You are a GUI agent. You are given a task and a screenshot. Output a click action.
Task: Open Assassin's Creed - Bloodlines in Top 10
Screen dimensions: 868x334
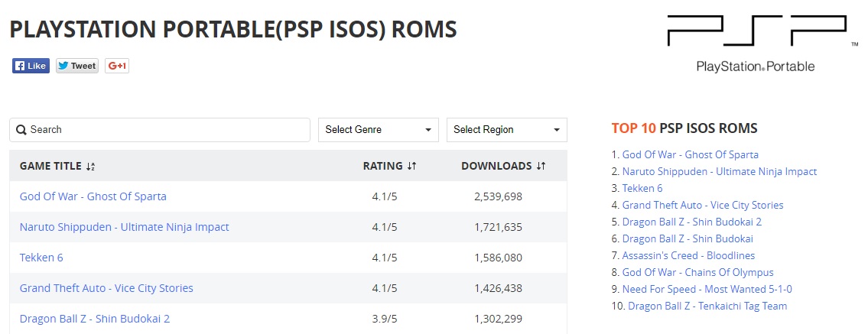[688, 255]
